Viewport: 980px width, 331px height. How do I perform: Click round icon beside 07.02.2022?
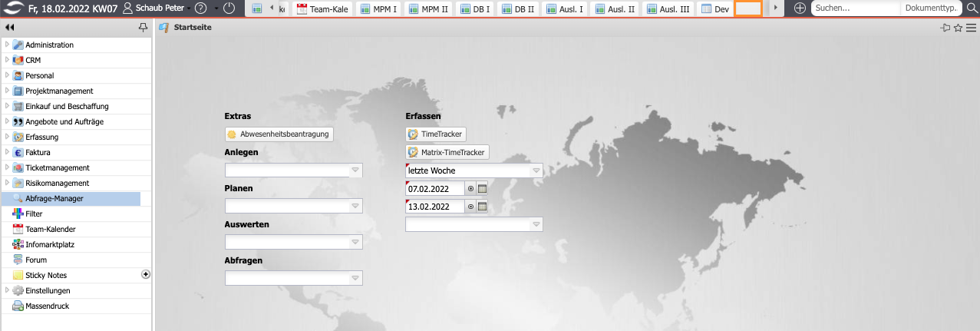pyautogui.click(x=470, y=188)
